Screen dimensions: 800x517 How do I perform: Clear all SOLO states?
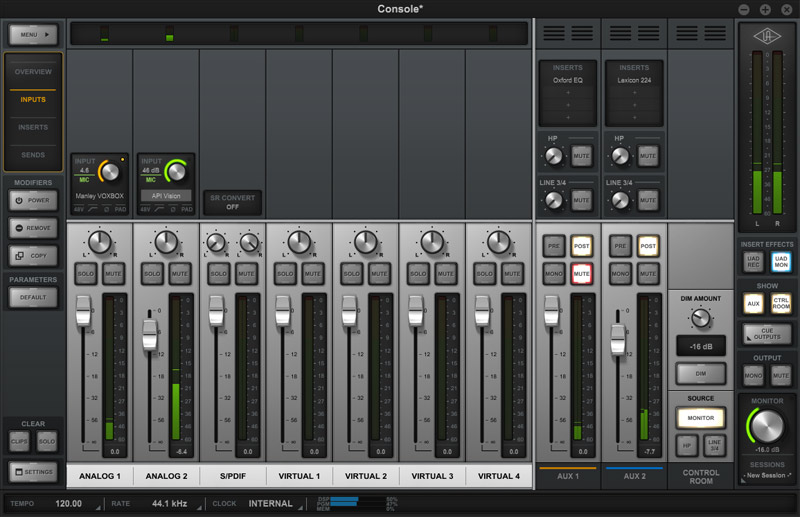(x=47, y=441)
